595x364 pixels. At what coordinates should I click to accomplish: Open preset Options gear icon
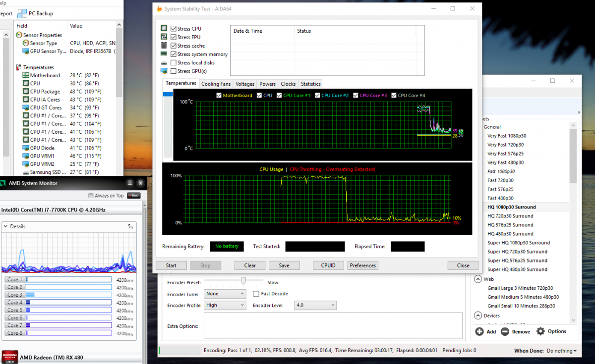click(540, 331)
